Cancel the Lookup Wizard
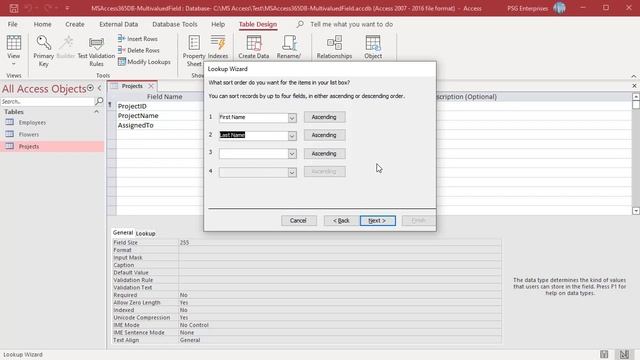This screenshot has height=360, width=640. tap(298, 221)
